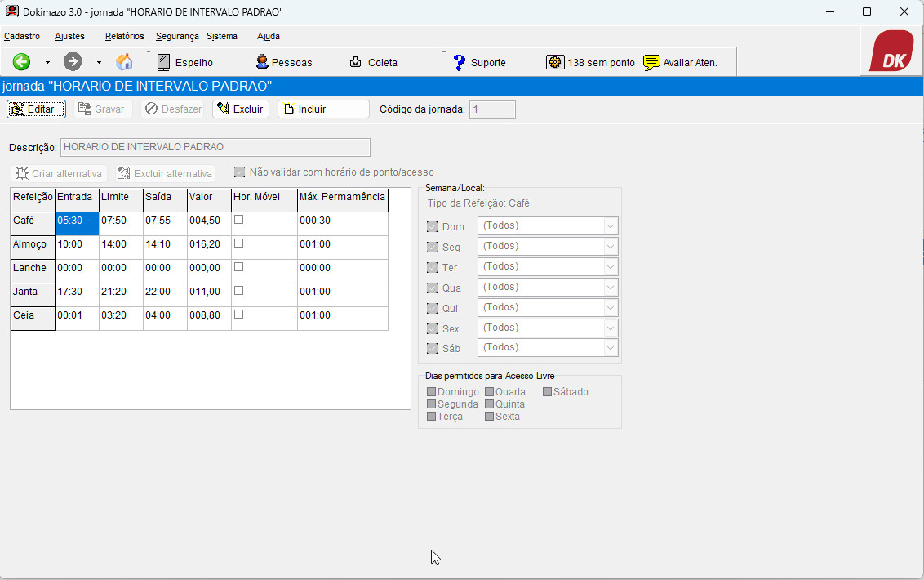The image size is (924, 580).
Task: Expand the Qua location dropdown
Action: pyautogui.click(x=610, y=287)
